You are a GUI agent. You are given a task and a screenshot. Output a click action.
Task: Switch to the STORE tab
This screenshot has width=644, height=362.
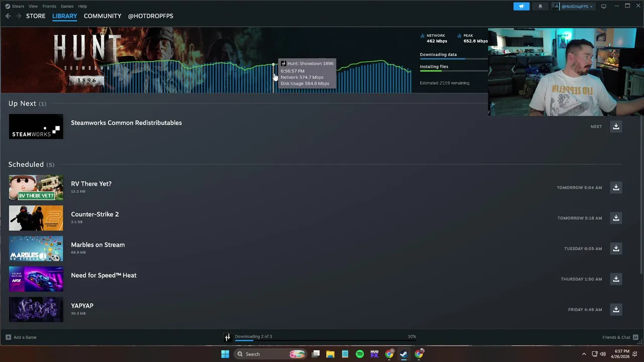coord(36,16)
